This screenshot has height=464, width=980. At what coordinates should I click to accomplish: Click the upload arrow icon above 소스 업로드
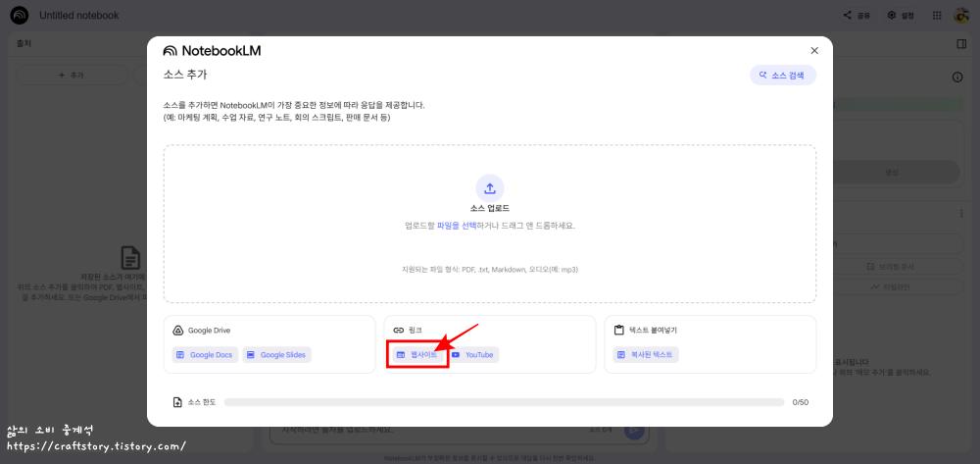click(489, 188)
